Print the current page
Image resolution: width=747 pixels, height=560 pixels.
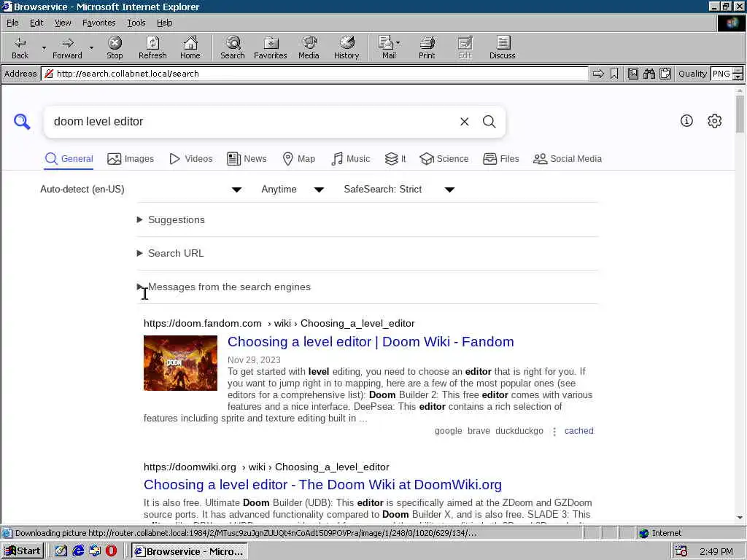click(x=427, y=47)
